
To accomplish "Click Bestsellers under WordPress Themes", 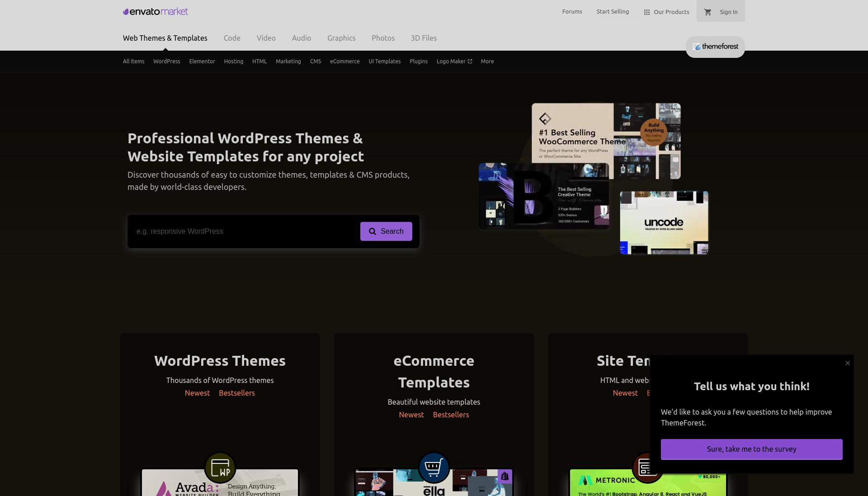I will coord(237,393).
